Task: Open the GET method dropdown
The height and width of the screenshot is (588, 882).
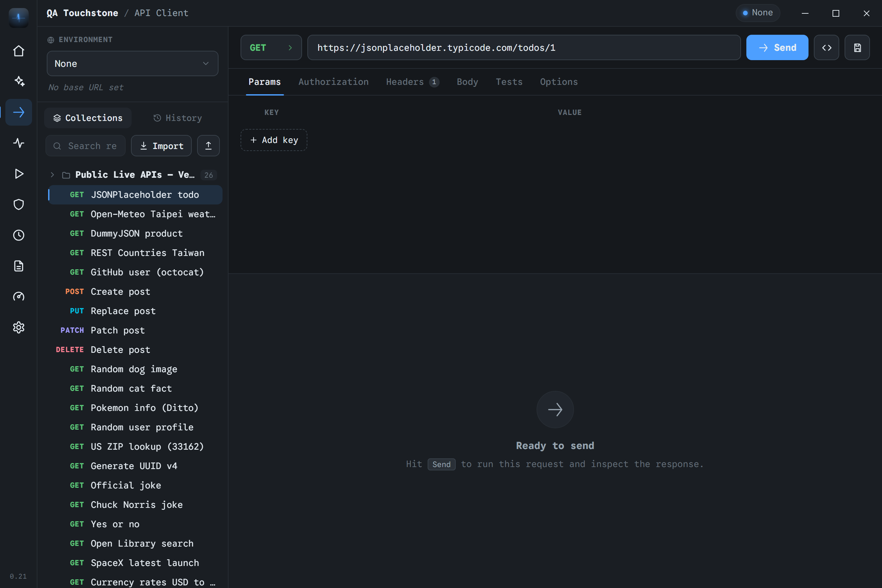Action: [x=271, y=48]
